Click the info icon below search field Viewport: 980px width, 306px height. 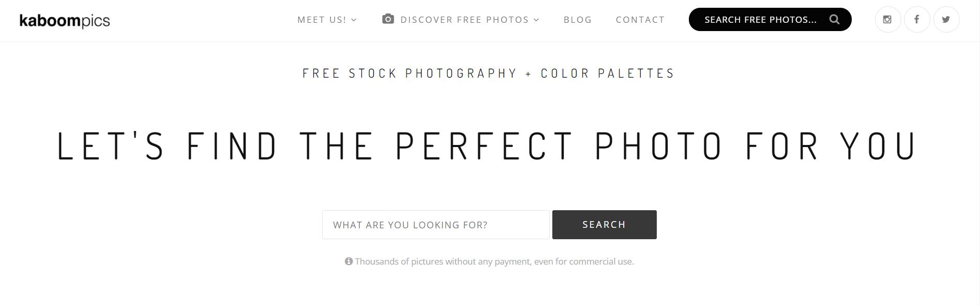349,261
